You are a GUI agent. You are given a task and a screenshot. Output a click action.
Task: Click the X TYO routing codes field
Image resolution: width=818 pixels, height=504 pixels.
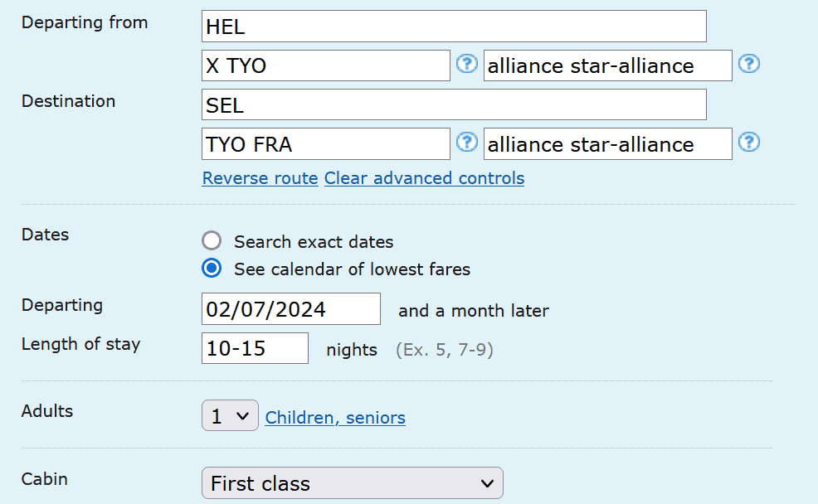tap(325, 65)
